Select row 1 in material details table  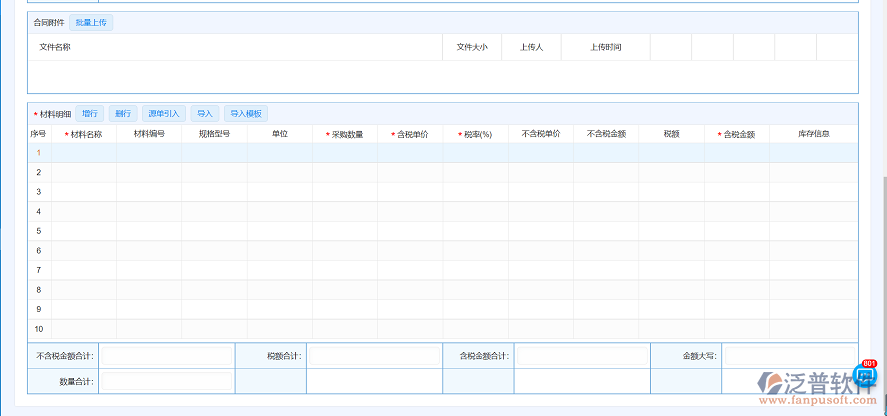(x=39, y=153)
